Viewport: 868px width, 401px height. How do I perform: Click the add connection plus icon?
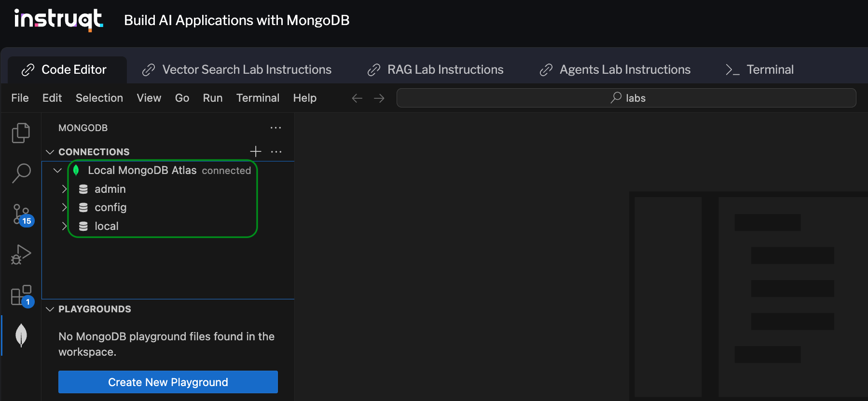coord(256,151)
